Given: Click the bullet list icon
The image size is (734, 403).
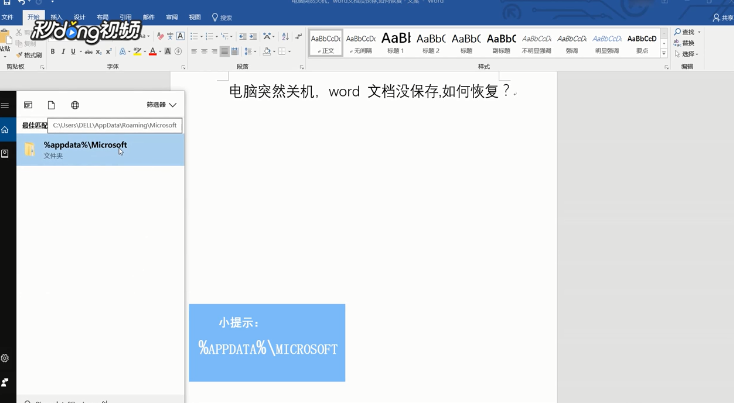Looking at the screenshot, I should pyautogui.click(x=194, y=37).
